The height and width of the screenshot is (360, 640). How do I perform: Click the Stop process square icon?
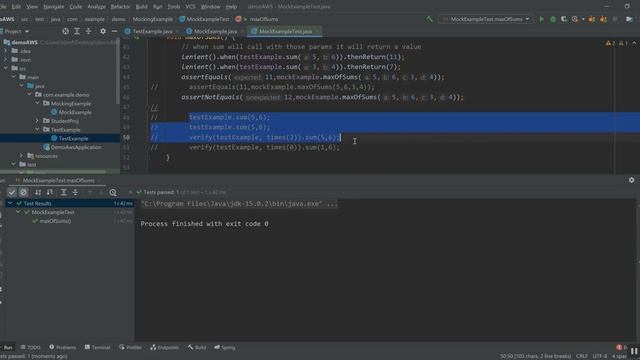coord(615,19)
